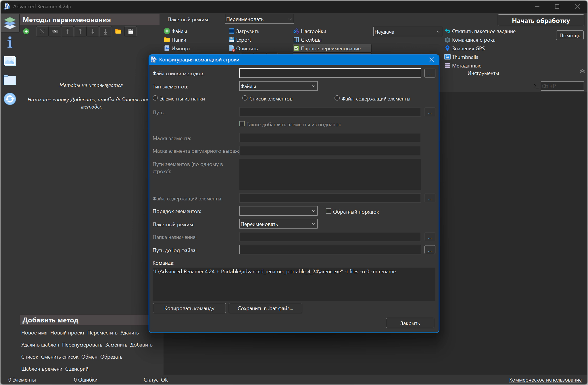Select the layers methods sidebar icon
This screenshot has width=588, height=385.
point(10,23)
